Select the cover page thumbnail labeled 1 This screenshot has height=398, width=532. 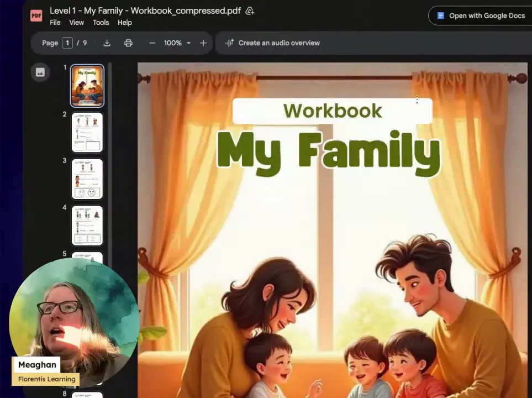[87, 85]
